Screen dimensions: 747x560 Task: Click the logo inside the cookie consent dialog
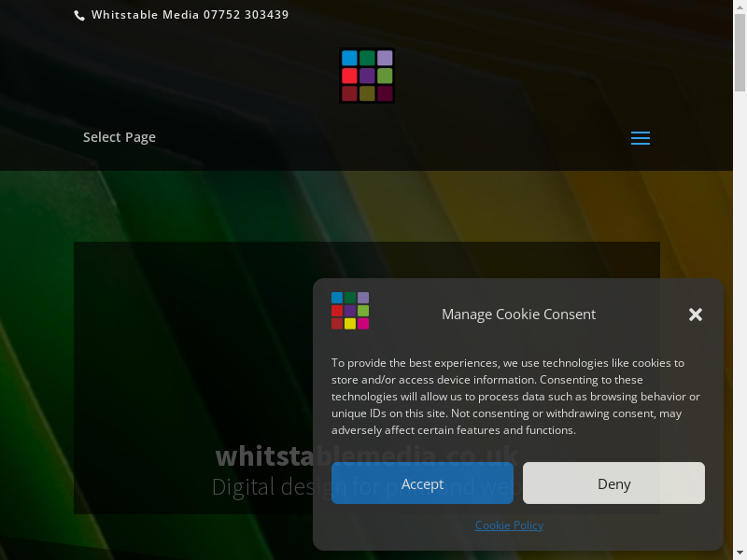pos(350,311)
